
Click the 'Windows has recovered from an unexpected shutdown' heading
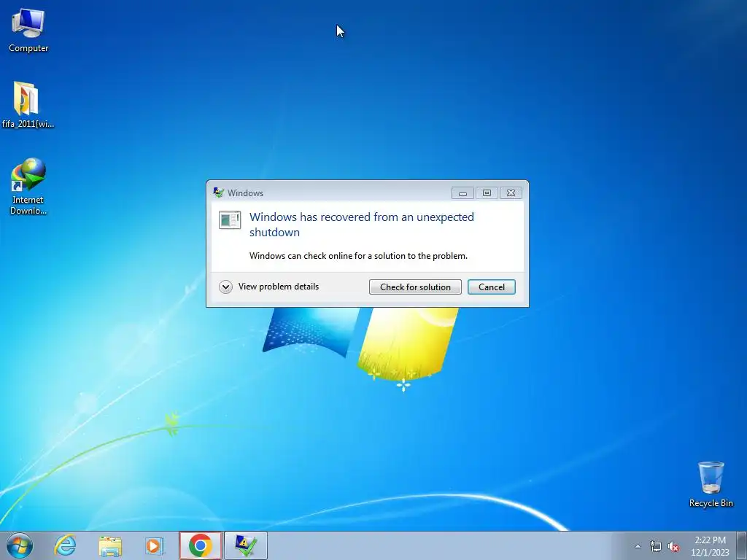tap(362, 225)
